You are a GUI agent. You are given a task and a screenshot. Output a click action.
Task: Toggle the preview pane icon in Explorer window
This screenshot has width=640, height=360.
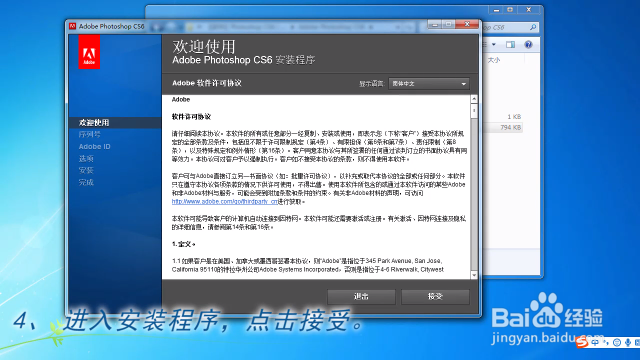click(x=510, y=44)
